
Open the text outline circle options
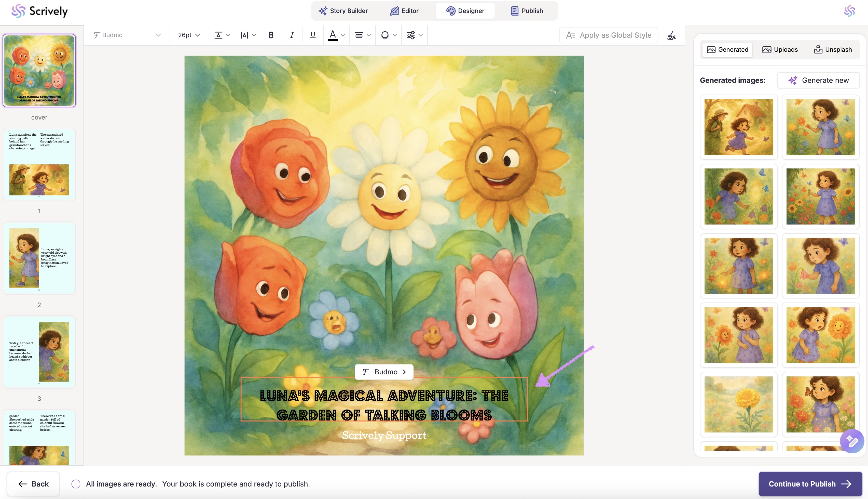tap(388, 35)
